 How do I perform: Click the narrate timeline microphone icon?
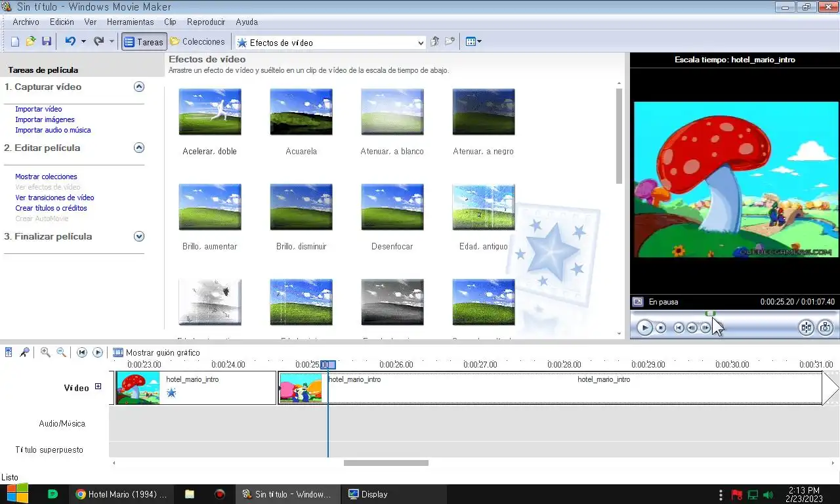24,352
